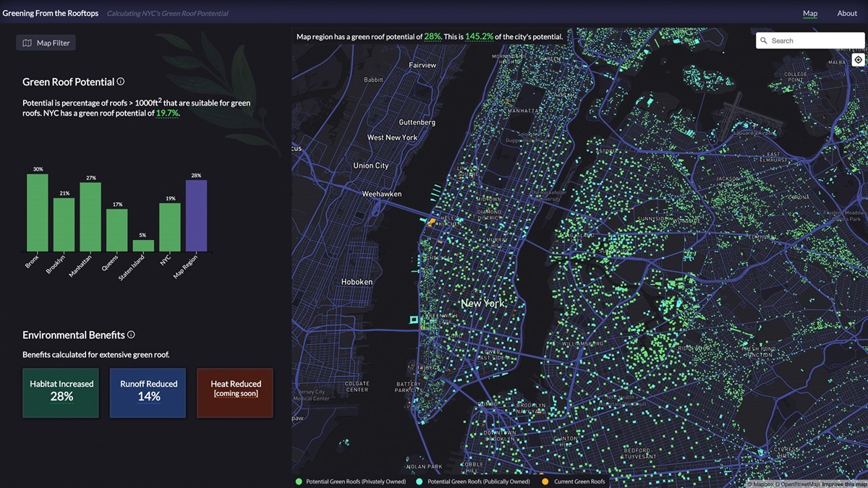Click the geolocate target icon on map
The width and height of the screenshot is (868, 488).
point(858,60)
